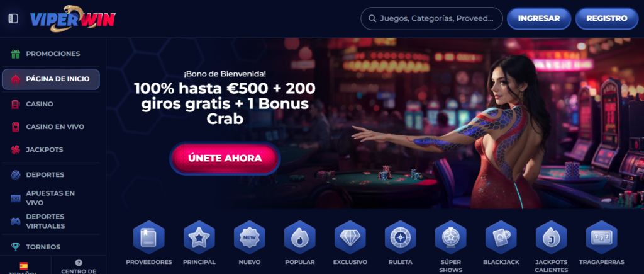This screenshot has width=644, height=274.
Task: Select the Popular flame category icon
Action: (300, 237)
